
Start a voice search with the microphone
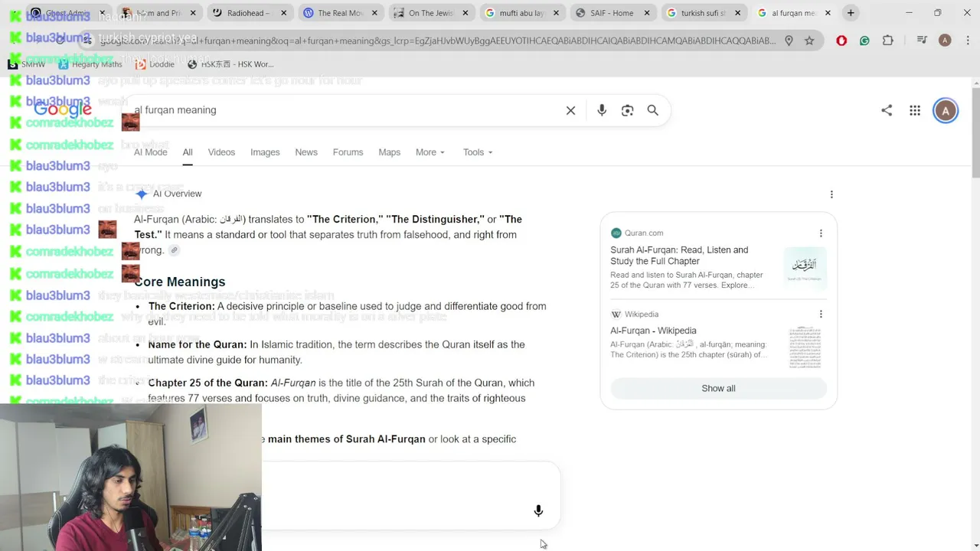(602, 110)
